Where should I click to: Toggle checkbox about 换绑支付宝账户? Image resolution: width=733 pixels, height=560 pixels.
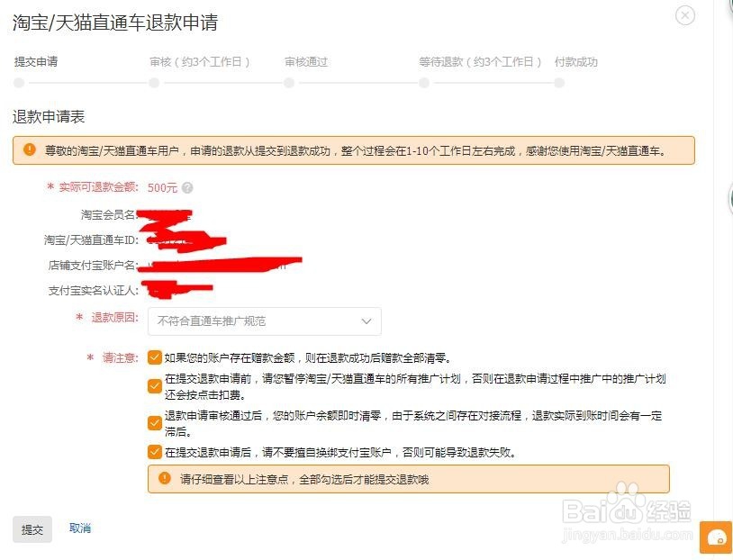(154, 452)
